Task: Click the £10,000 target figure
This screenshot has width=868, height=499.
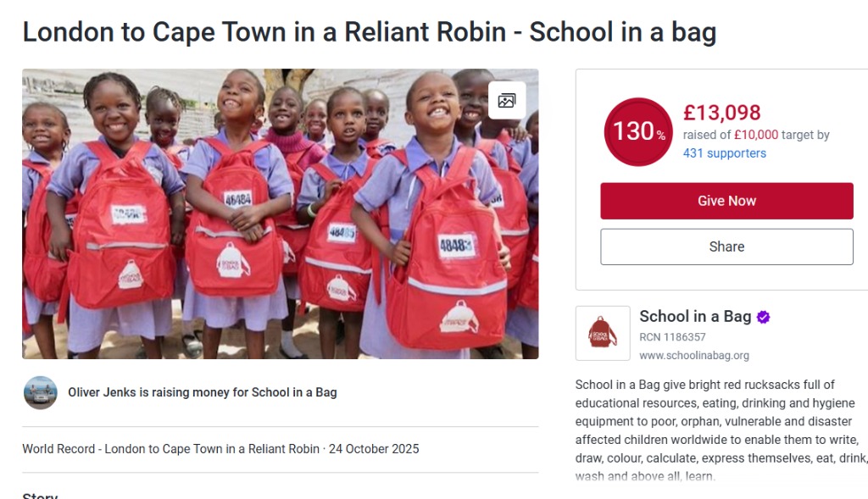Action: pos(755,135)
